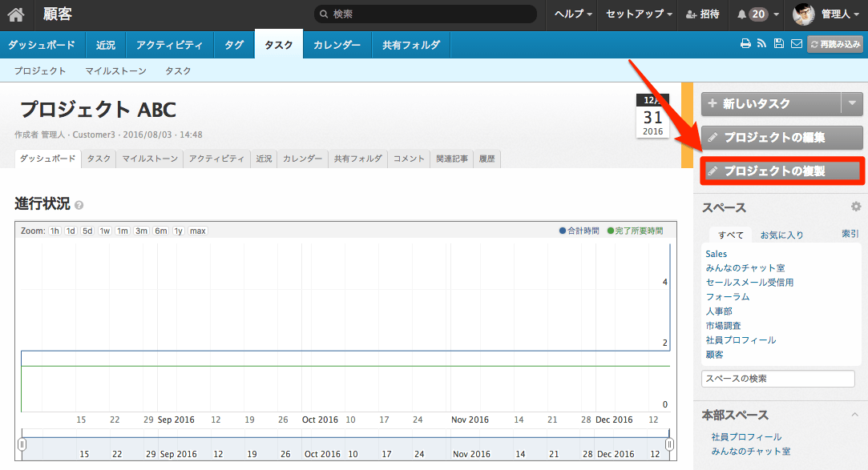Go to home via house icon

pos(16,14)
